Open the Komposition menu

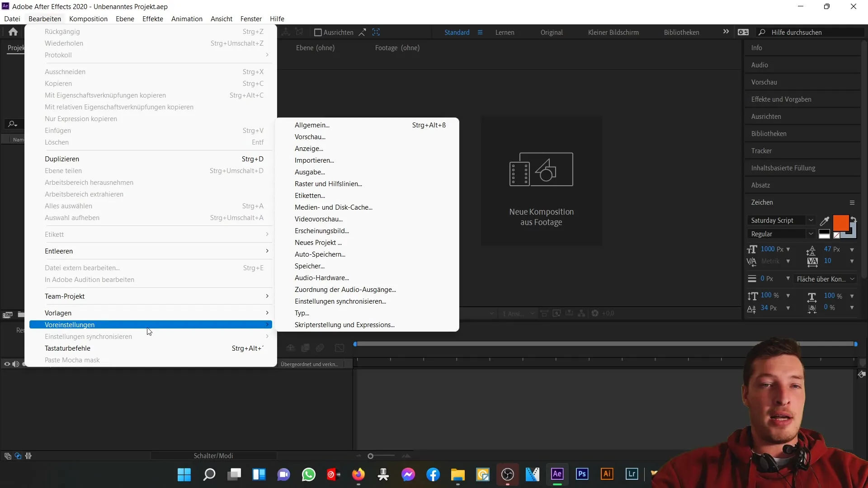[x=88, y=19]
